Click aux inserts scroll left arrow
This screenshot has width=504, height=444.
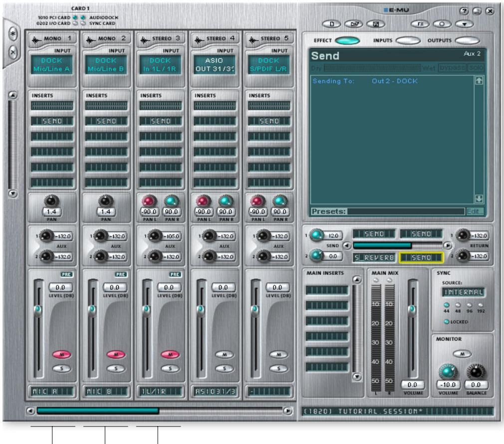pos(347,246)
